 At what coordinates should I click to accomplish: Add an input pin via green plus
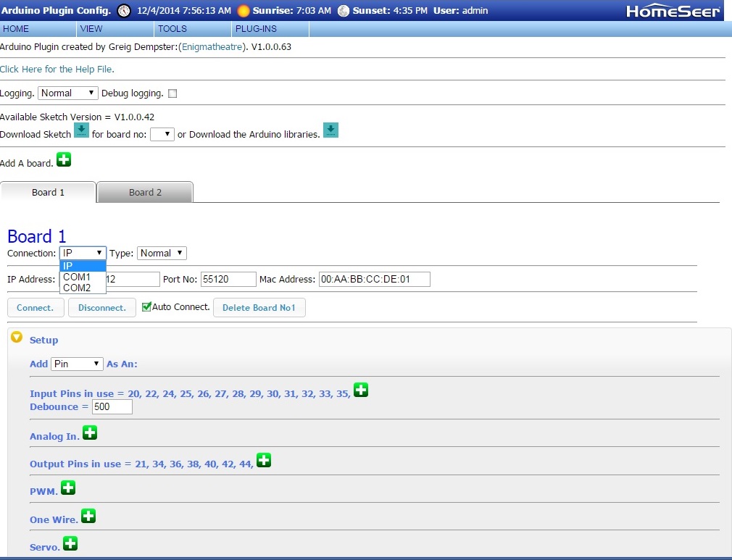[x=361, y=390]
